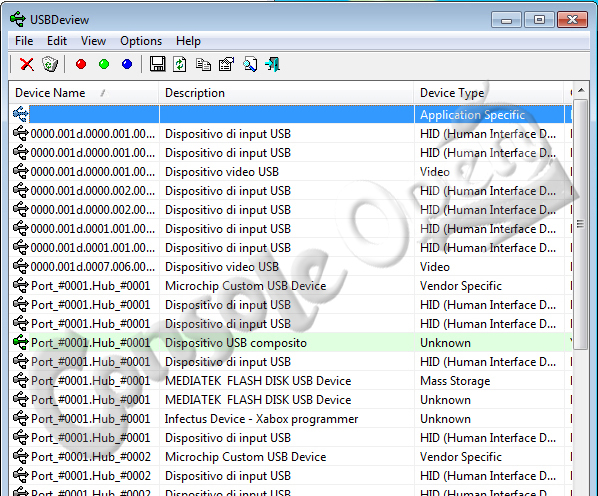Open the Help menu
598x496 pixels.
188,41
